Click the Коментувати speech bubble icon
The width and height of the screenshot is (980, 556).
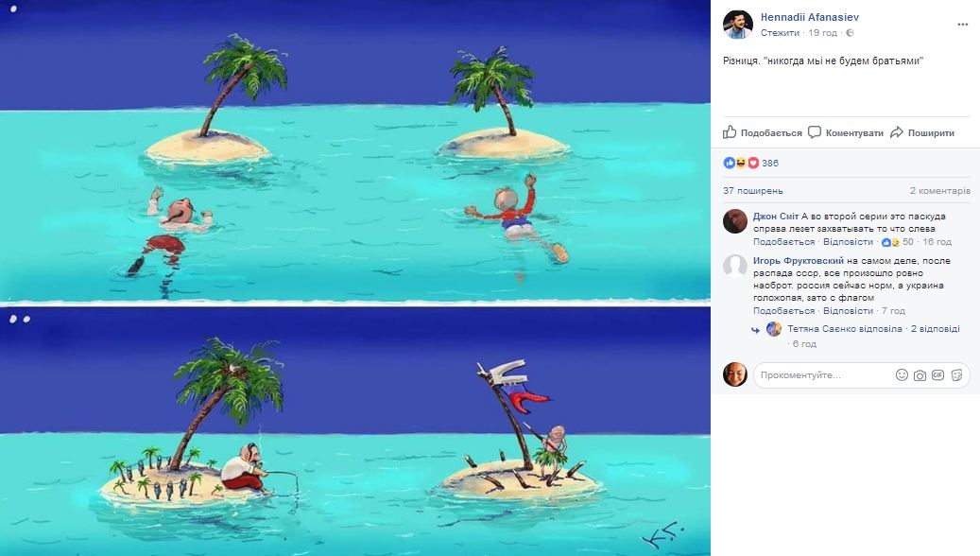(x=816, y=132)
